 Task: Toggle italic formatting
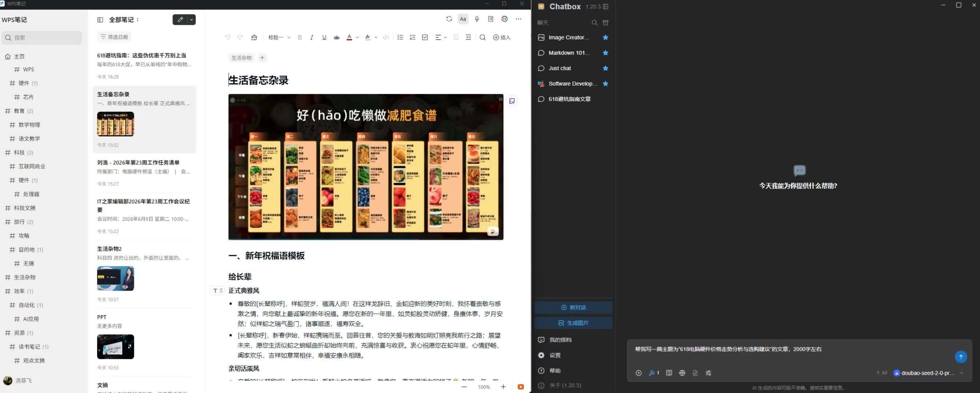point(312,37)
